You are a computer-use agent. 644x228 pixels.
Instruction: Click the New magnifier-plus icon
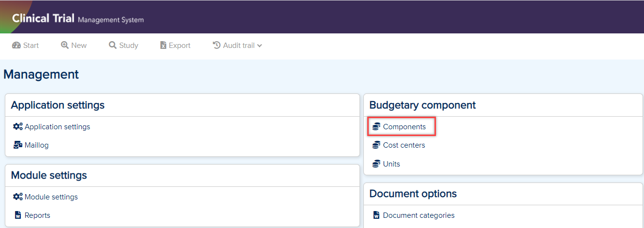64,46
